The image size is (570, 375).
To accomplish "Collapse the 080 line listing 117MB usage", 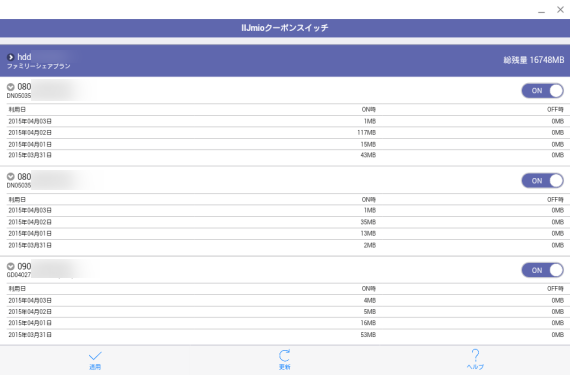I will pyautogui.click(x=11, y=87).
